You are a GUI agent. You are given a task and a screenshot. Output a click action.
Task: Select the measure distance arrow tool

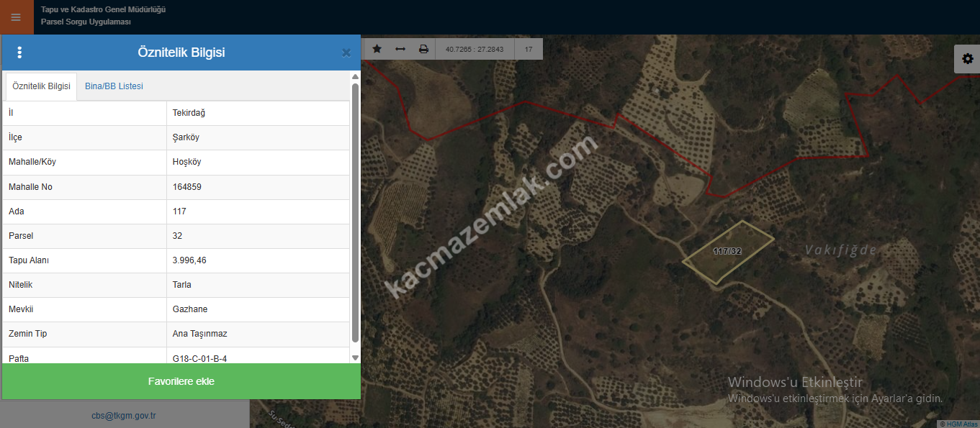pyautogui.click(x=400, y=49)
